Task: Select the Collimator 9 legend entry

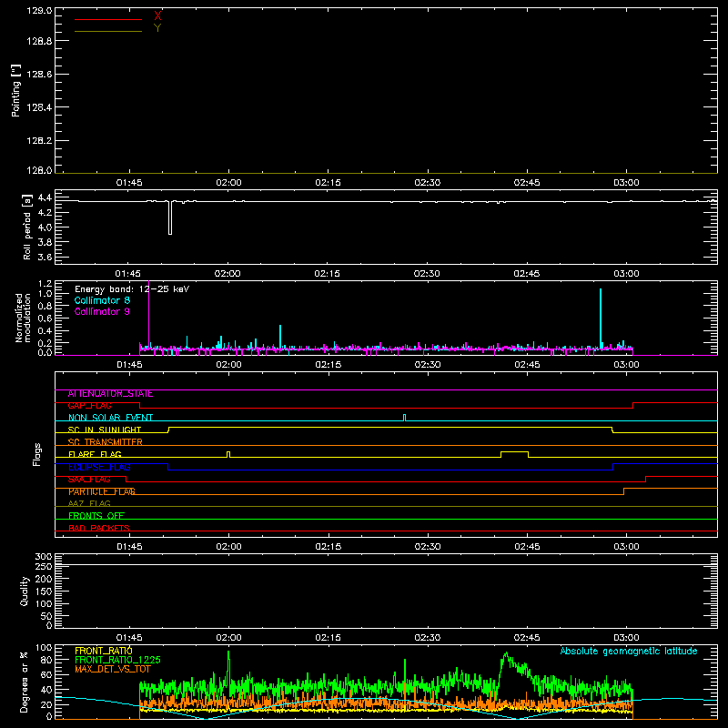Action: pyautogui.click(x=102, y=311)
